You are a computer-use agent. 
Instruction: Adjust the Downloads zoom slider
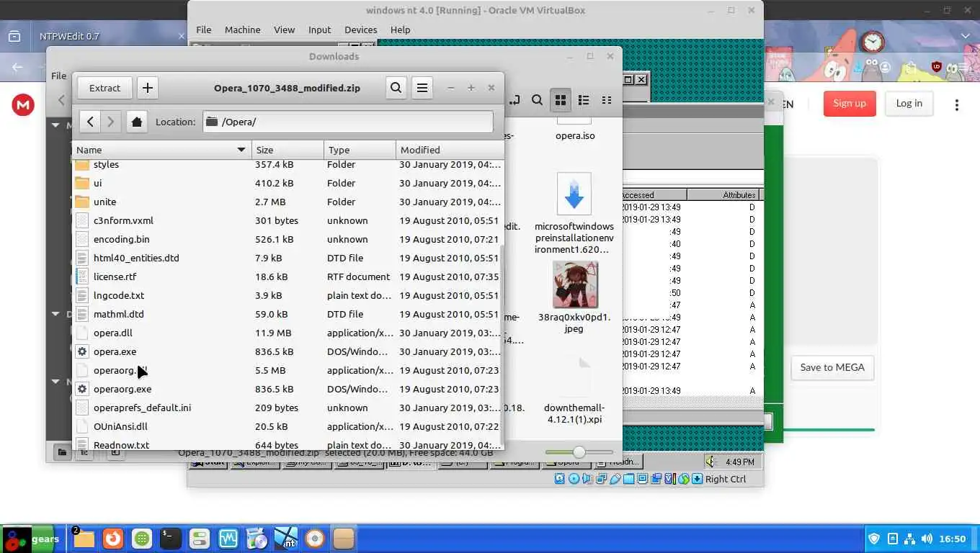tap(579, 452)
